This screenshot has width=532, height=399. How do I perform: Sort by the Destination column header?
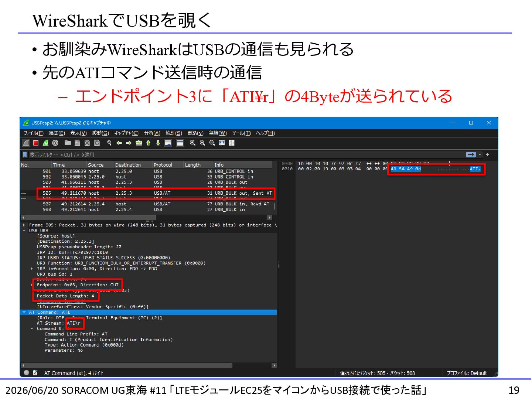(x=133, y=165)
